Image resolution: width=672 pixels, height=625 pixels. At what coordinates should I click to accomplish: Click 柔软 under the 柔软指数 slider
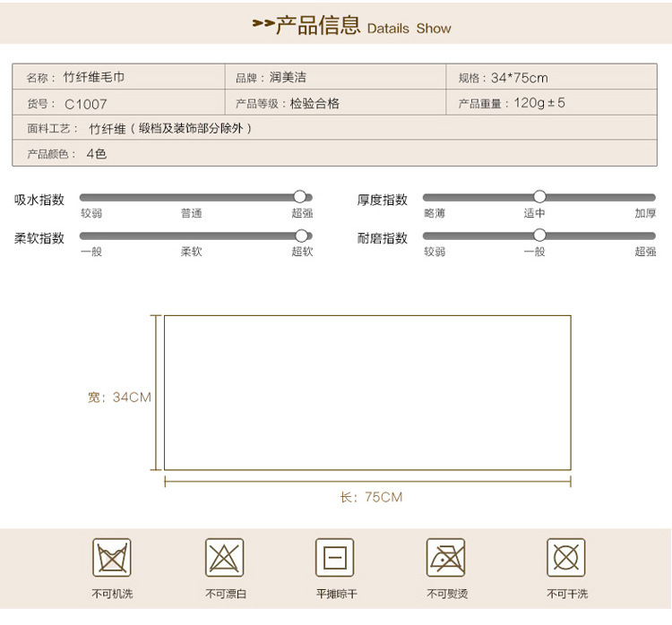point(191,252)
